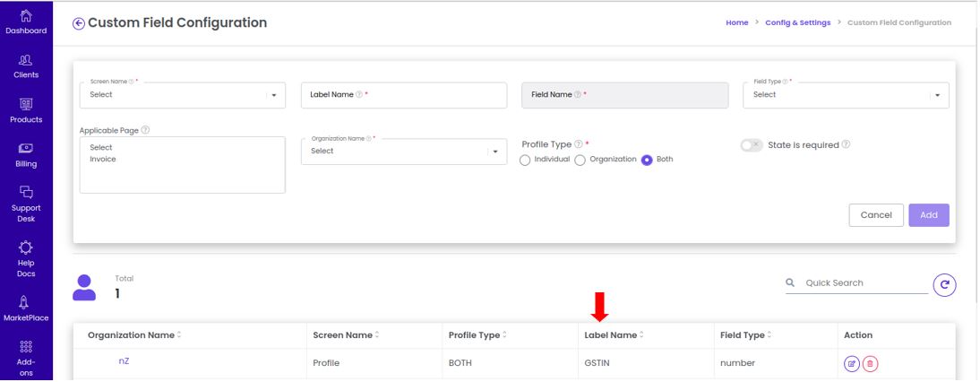
Task: Open the Dashboard sidebar item
Action: (26, 22)
